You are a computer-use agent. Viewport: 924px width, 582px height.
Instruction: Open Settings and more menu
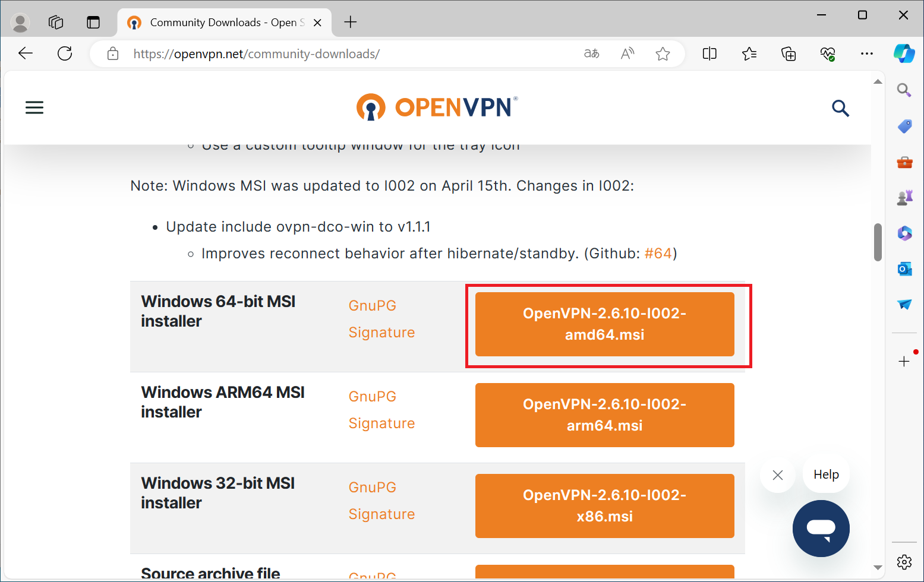click(867, 54)
